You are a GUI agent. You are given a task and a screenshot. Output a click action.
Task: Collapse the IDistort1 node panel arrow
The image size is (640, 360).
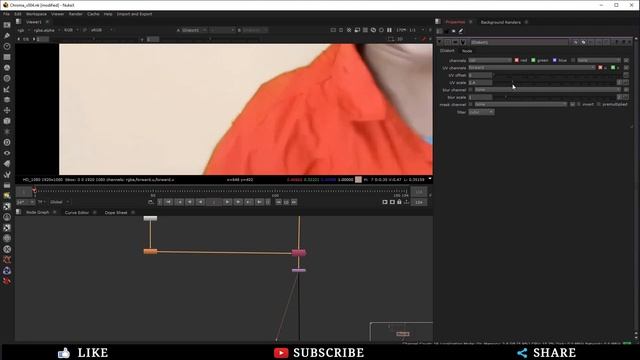tap(440, 42)
